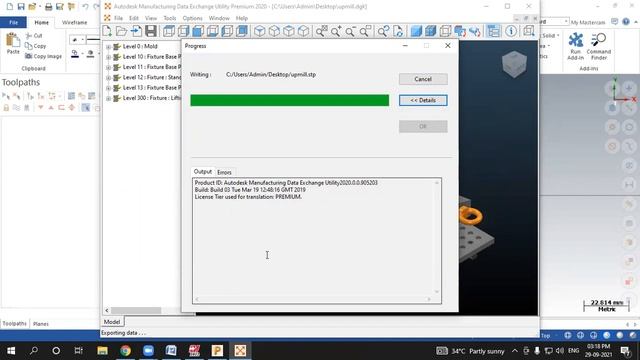Image resolution: width=640 pixels, height=360 pixels.
Task: Expand the Level 300 : Fixture node
Action: pyautogui.click(x=108, y=98)
